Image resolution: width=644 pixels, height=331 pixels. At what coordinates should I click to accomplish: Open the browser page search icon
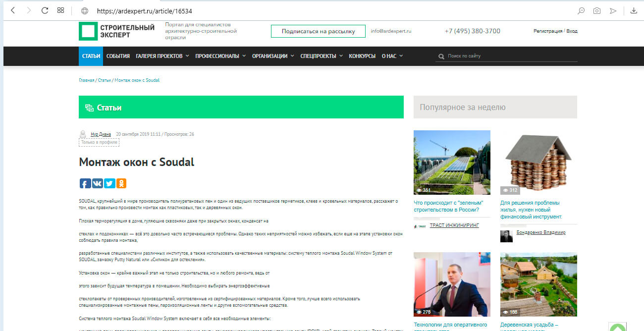[x=581, y=10]
